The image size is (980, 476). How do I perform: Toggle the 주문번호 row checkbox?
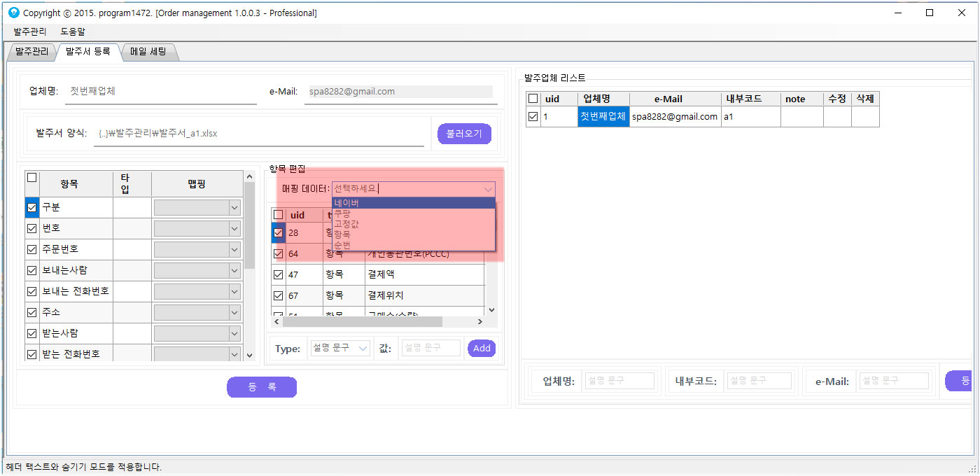coord(31,249)
